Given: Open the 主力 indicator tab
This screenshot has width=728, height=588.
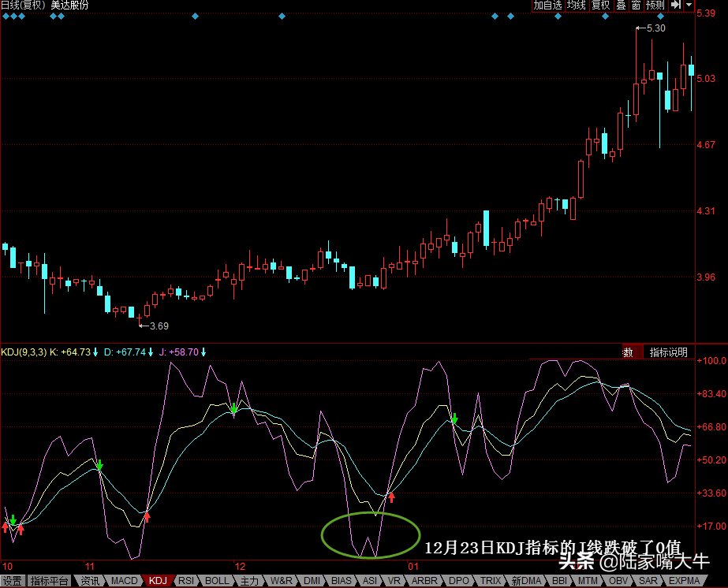Looking at the screenshot, I should coord(249,581).
